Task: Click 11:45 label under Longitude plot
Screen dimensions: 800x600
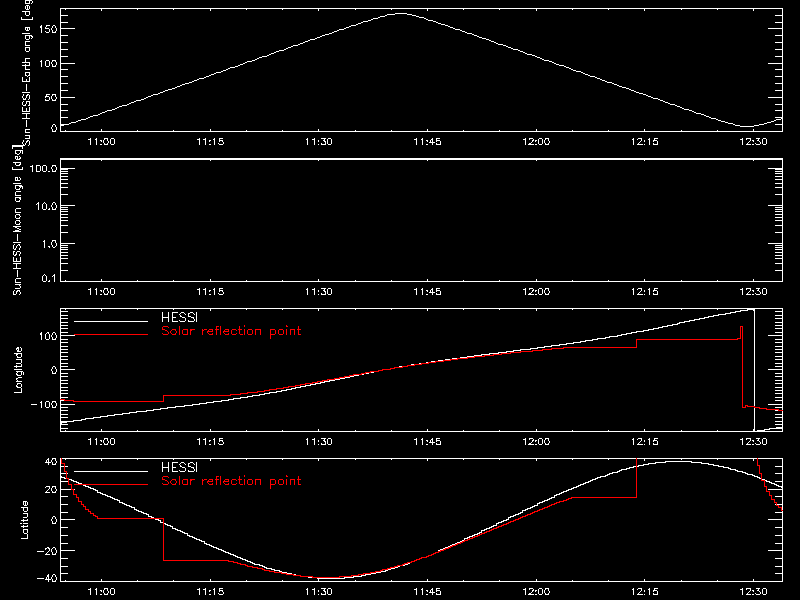Action: point(428,442)
